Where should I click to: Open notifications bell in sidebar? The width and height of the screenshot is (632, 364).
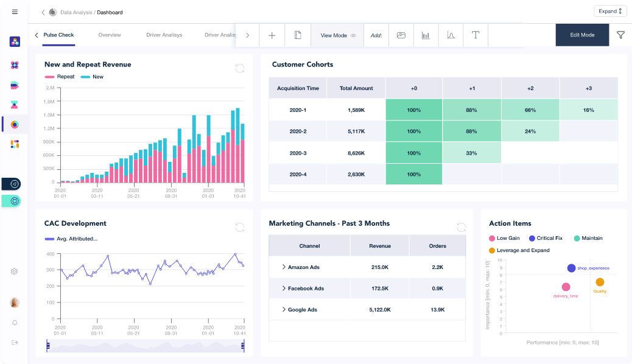point(15,323)
